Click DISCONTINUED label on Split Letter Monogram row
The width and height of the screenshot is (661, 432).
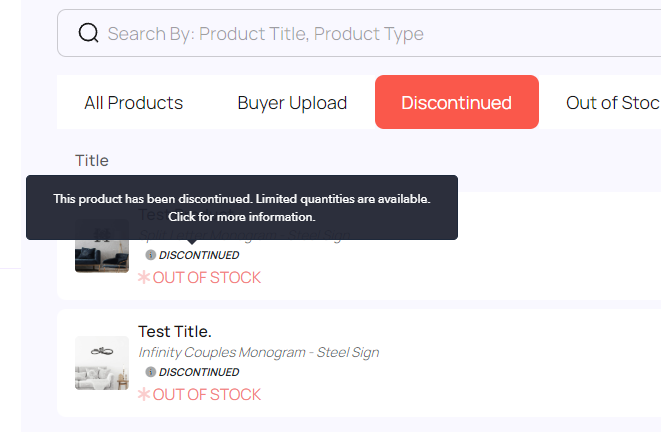199,255
